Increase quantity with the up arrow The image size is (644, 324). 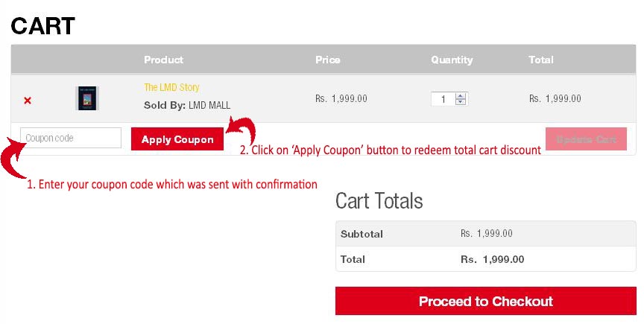(461, 96)
